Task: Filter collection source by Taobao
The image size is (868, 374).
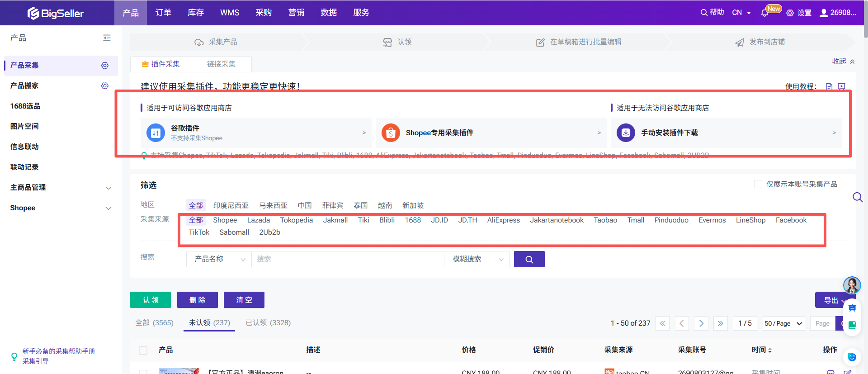Action: pyautogui.click(x=605, y=220)
